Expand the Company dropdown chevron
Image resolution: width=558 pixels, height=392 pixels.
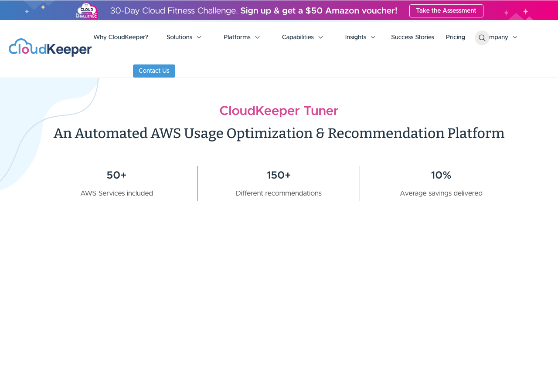[515, 37]
